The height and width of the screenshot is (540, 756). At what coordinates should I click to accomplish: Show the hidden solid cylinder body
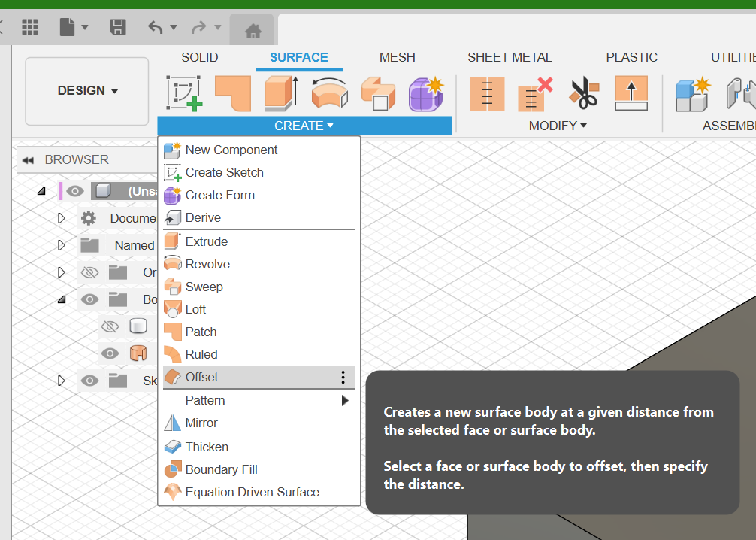click(x=110, y=326)
